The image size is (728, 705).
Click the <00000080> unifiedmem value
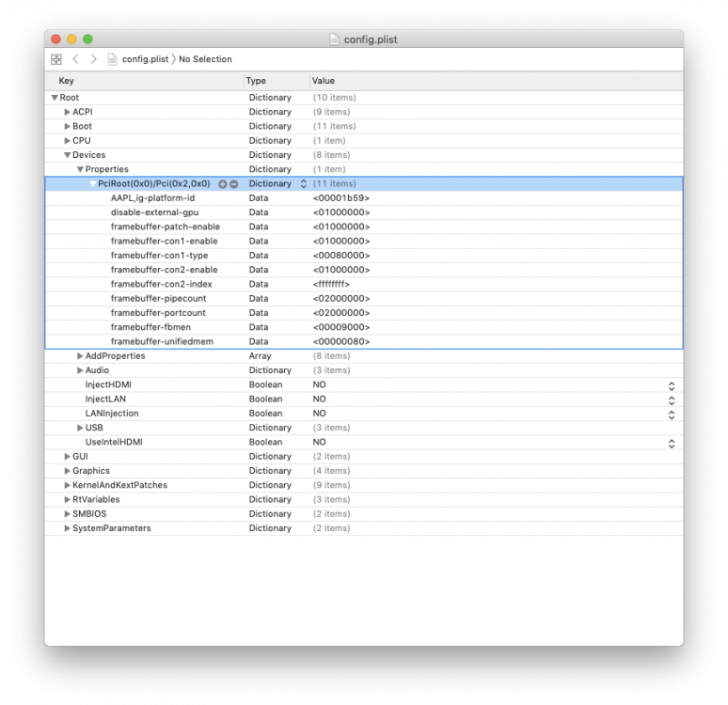341,342
